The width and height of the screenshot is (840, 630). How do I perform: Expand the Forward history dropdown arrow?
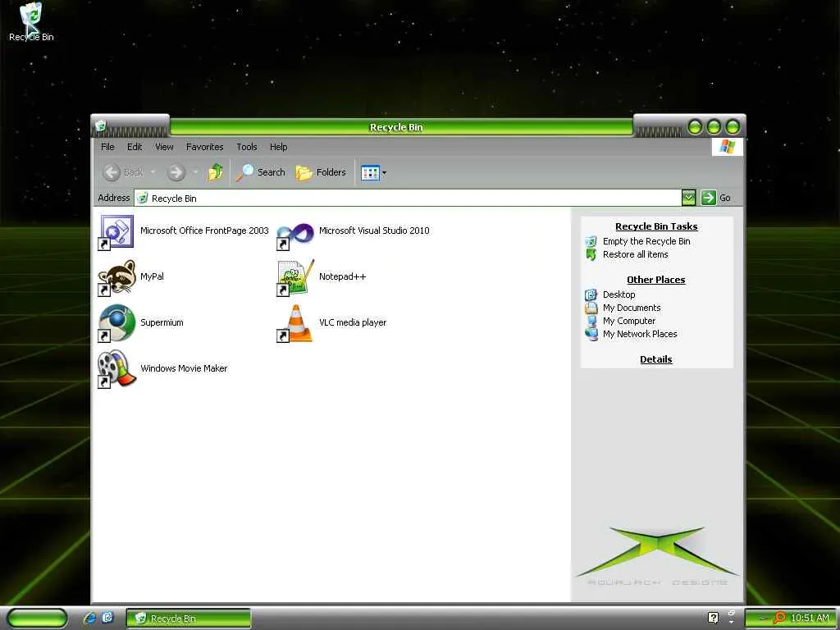(x=195, y=172)
